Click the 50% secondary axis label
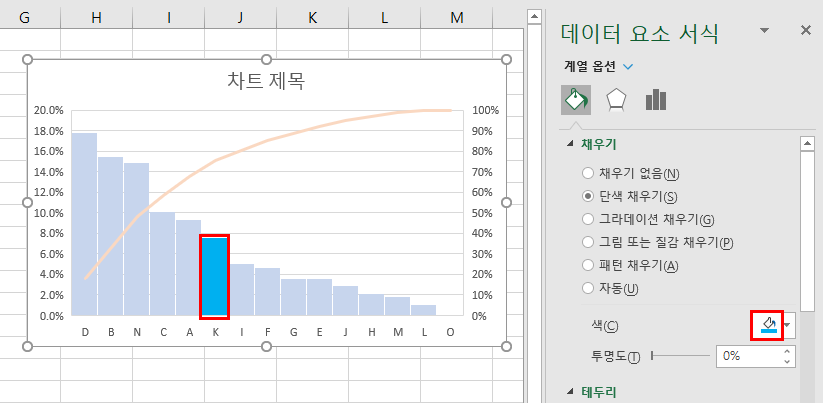The width and height of the screenshot is (823, 403). click(482, 213)
